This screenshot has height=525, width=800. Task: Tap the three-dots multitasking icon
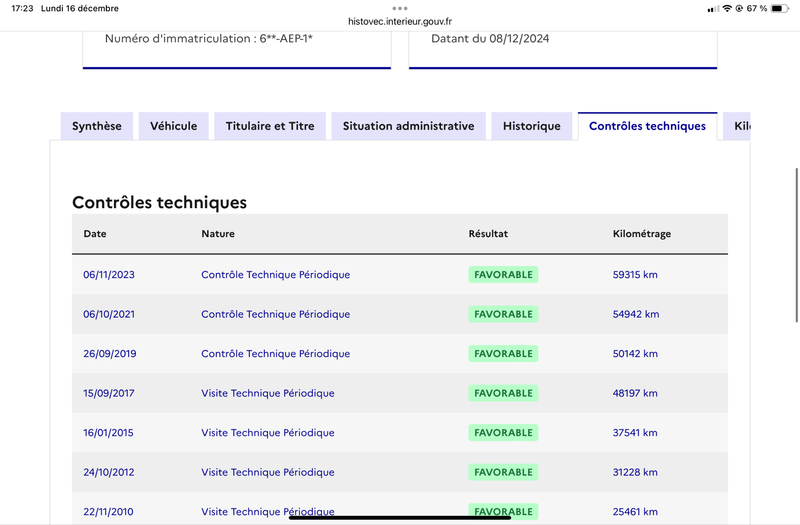pos(400,8)
